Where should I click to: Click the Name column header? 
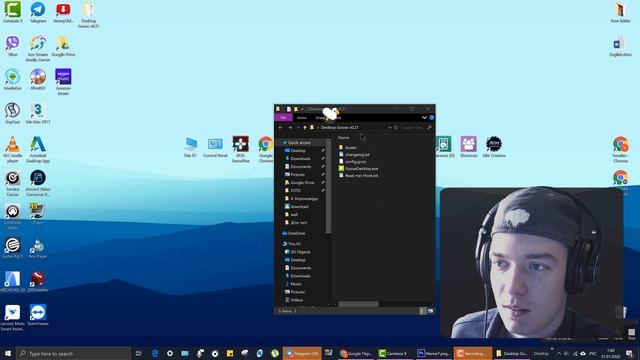click(344, 138)
